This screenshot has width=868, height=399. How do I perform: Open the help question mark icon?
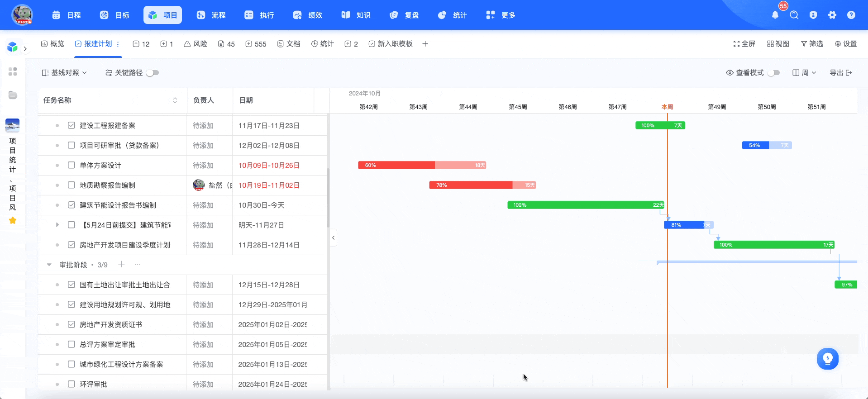[x=851, y=15]
